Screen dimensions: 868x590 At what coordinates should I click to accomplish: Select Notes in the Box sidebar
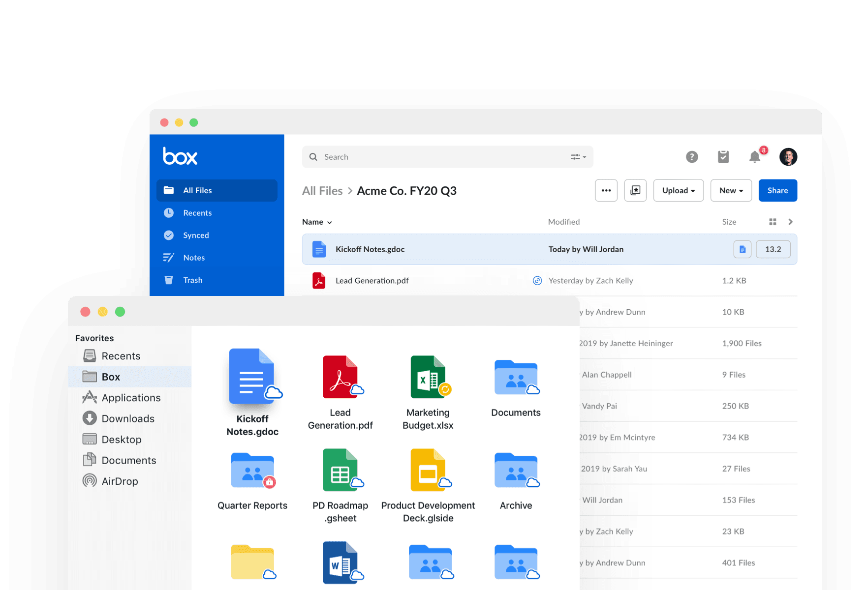(x=194, y=257)
